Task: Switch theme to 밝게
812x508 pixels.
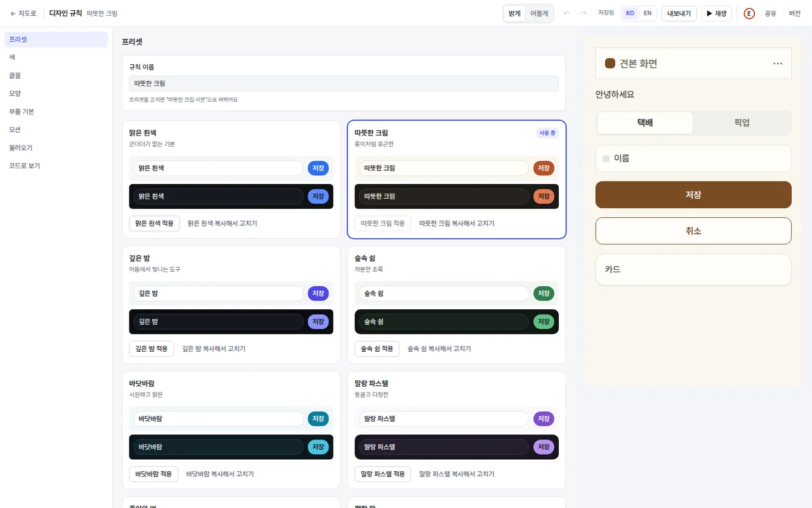Action: tap(514, 13)
